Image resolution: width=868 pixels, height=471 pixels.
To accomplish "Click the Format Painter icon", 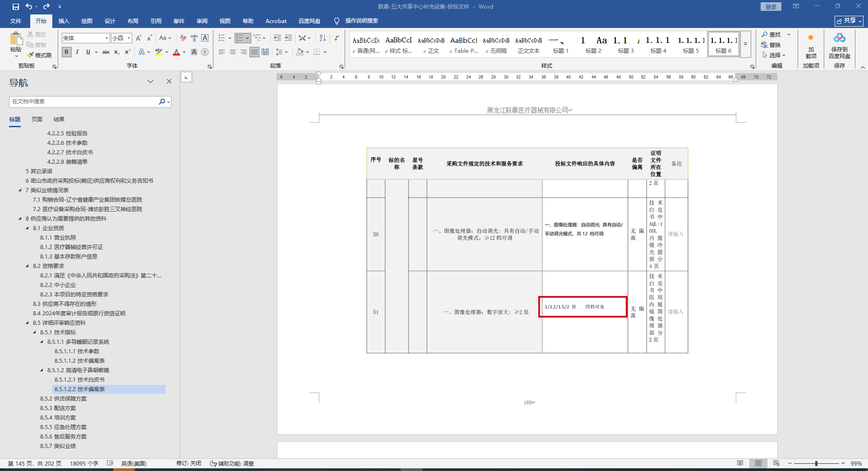I will (x=39, y=55).
